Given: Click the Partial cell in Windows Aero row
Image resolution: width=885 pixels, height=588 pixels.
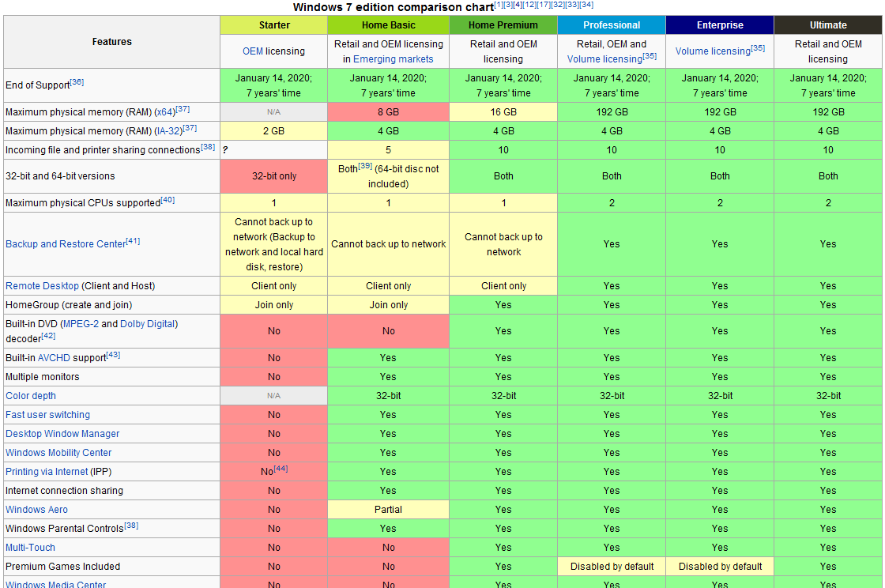Looking at the screenshot, I should pos(388,510).
